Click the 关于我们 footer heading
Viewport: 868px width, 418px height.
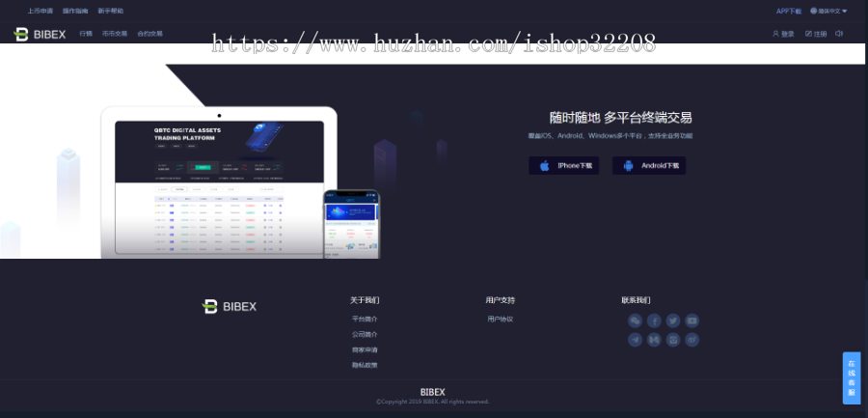pyautogui.click(x=365, y=300)
